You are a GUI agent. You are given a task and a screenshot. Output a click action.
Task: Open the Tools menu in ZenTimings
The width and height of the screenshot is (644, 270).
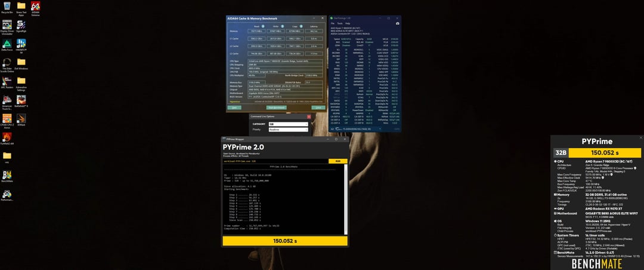pos(340,23)
